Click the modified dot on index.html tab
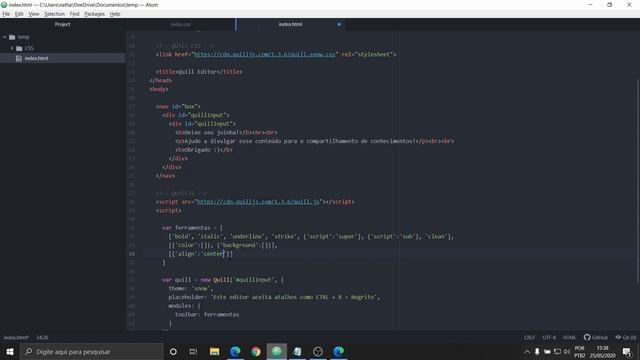Screen dimensions: 640x360 point(339,24)
